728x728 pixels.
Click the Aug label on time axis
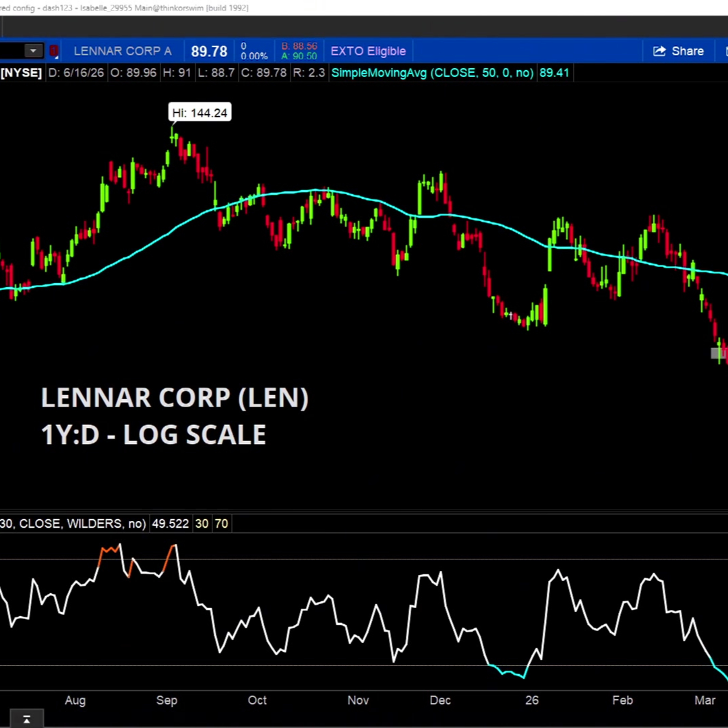pyautogui.click(x=75, y=700)
